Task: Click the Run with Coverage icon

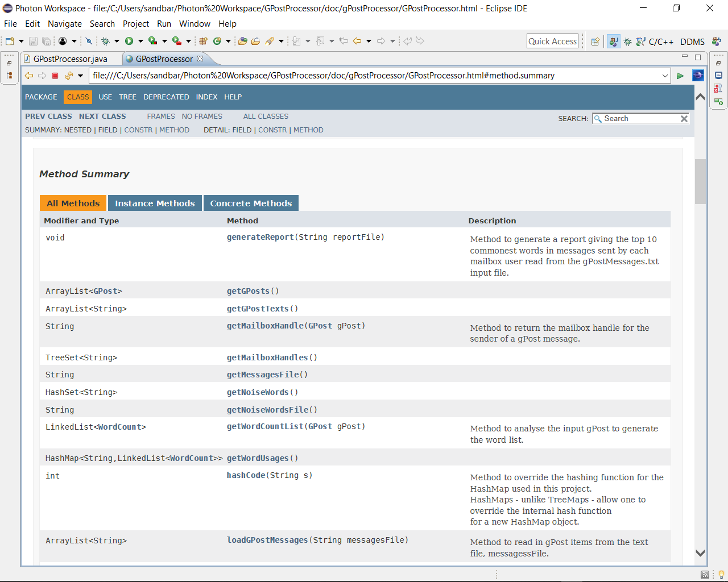Action: (x=152, y=41)
